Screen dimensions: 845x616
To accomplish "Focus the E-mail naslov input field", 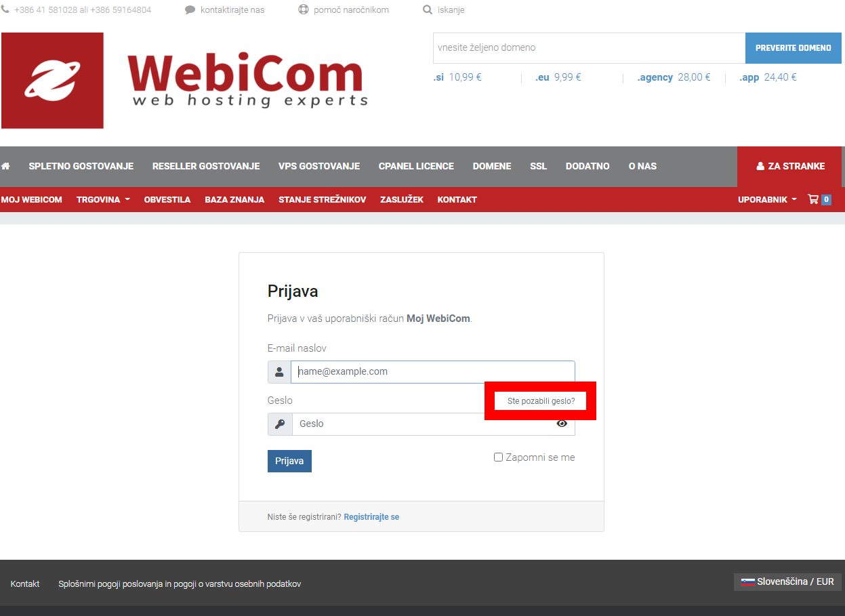I will tap(432, 371).
